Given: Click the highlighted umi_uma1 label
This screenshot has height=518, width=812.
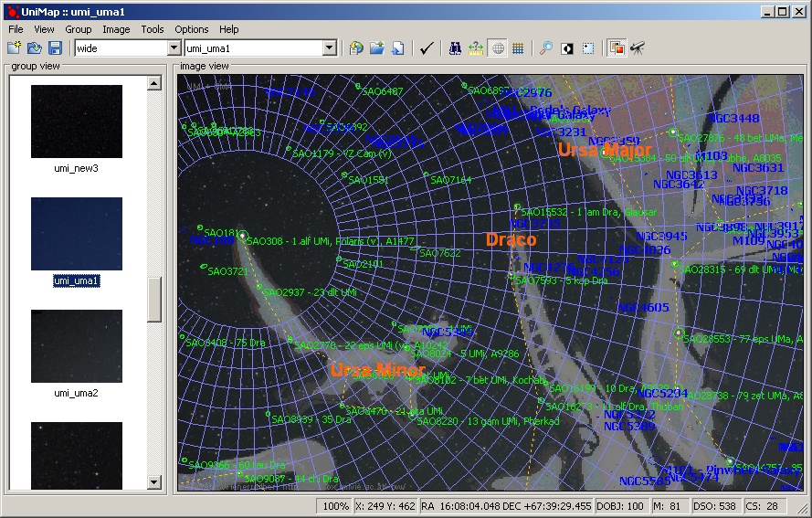Looking at the screenshot, I should tap(76, 280).
